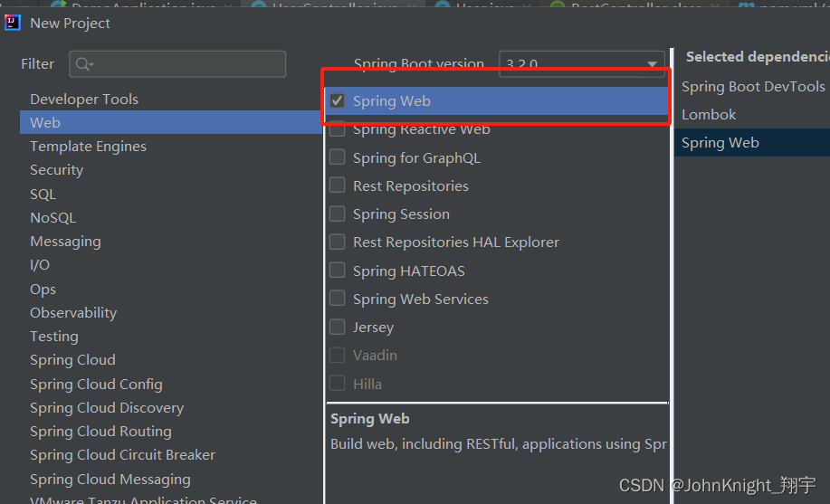Select the Web category
This screenshot has width=830, height=504.
point(171,122)
